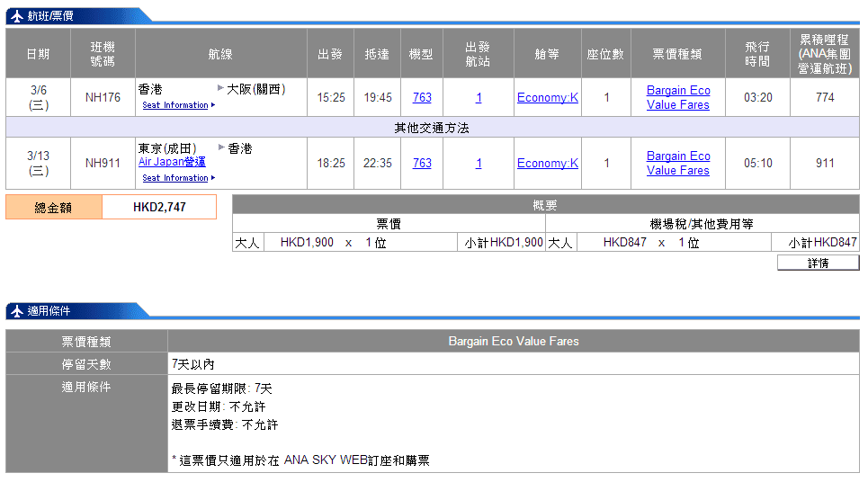Click the HKD2,747 total amount field
868x482 pixels.
coord(159,207)
